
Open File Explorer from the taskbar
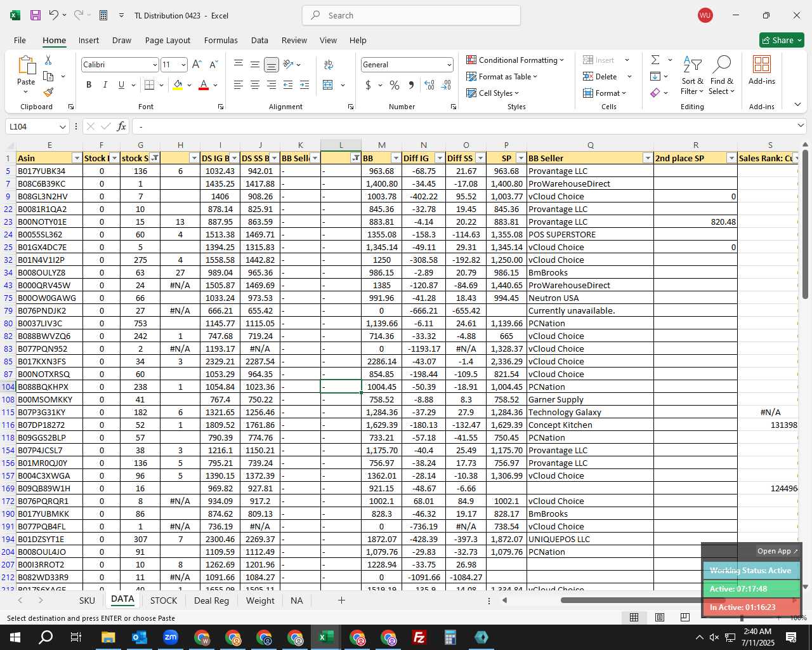coord(108,637)
